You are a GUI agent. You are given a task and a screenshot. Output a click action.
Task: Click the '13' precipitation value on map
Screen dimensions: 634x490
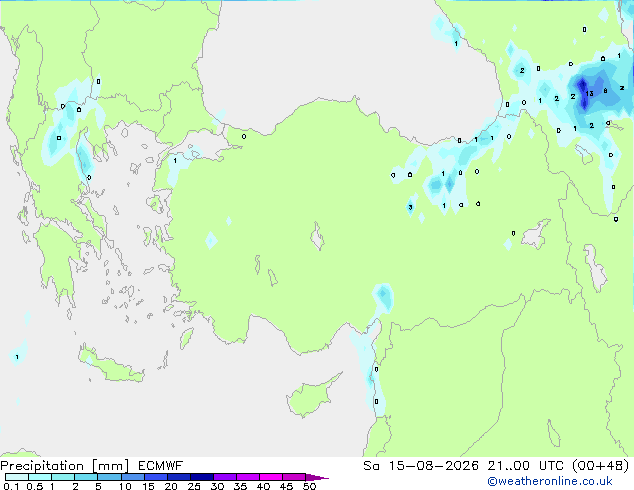tap(590, 93)
